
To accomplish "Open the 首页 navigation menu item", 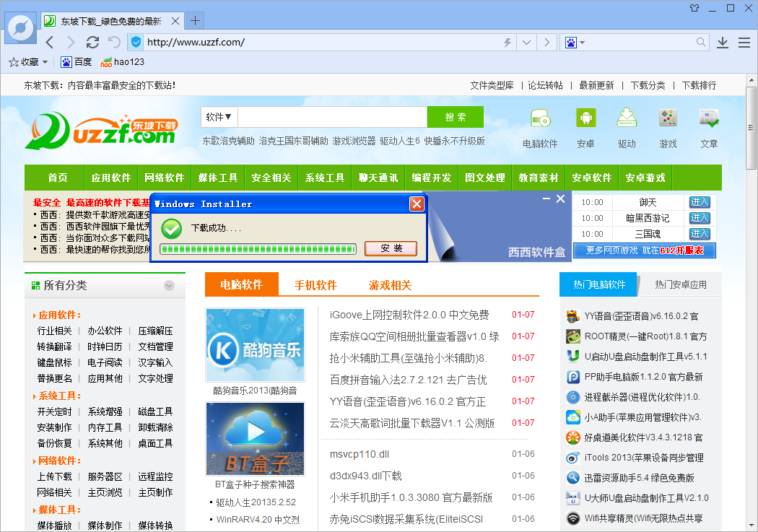I will [58, 178].
